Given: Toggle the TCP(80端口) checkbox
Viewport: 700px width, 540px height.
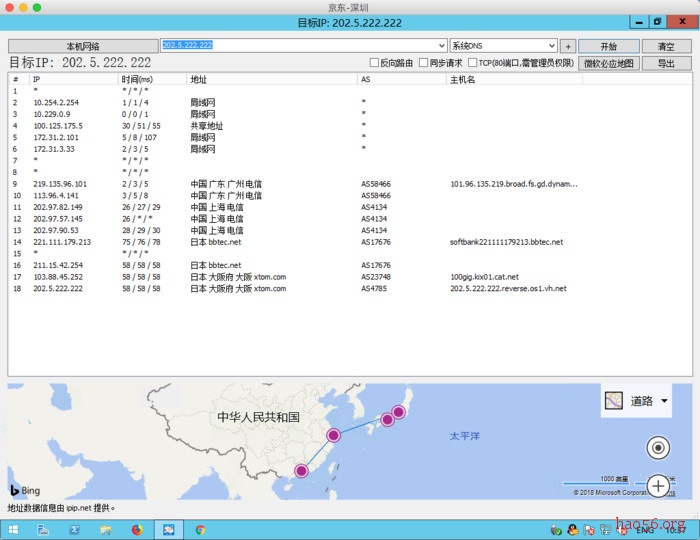Looking at the screenshot, I should point(472,63).
